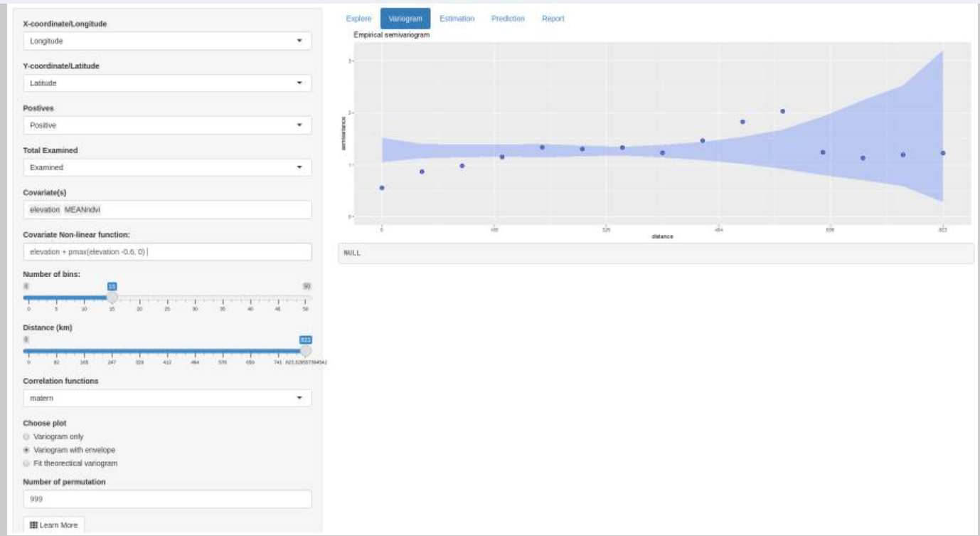
Task: Expand the Correlation functions dropdown
Action: point(167,398)
